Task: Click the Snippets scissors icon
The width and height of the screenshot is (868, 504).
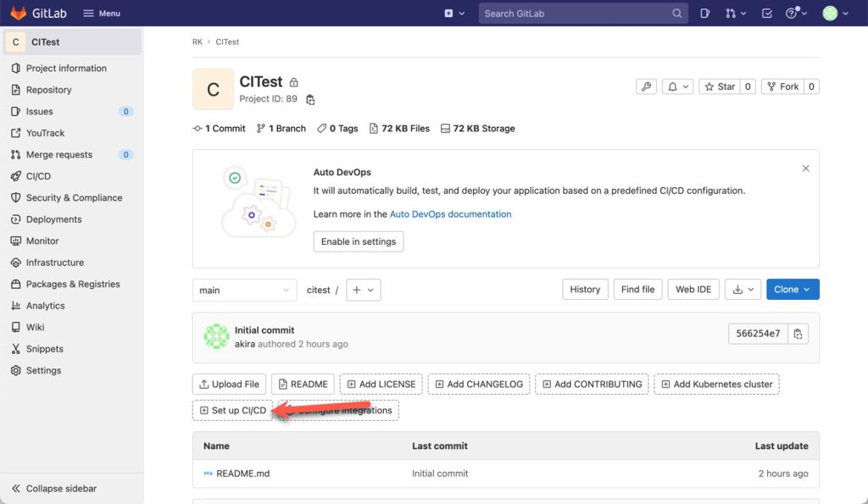Action: click(x=15, y=348)
